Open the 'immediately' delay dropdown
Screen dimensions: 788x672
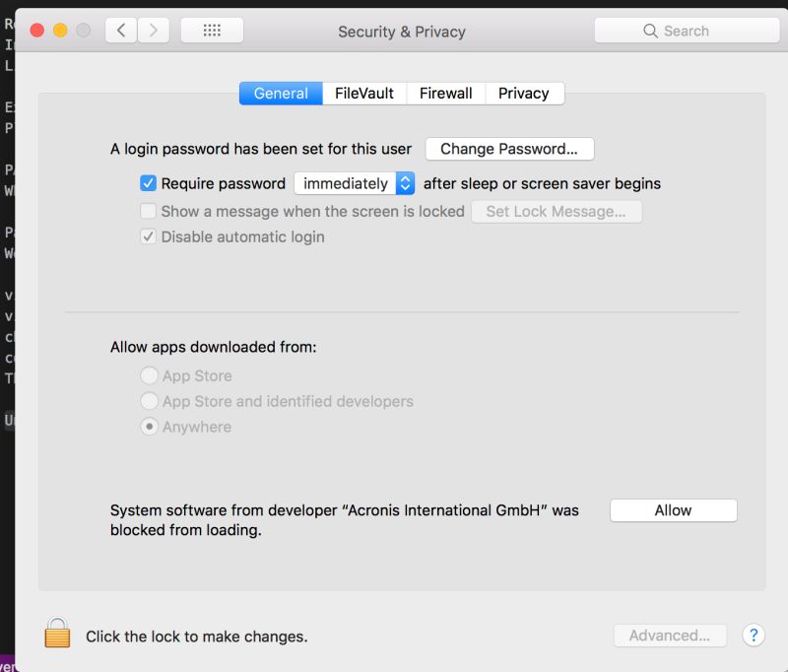click(x=355, y=183)
